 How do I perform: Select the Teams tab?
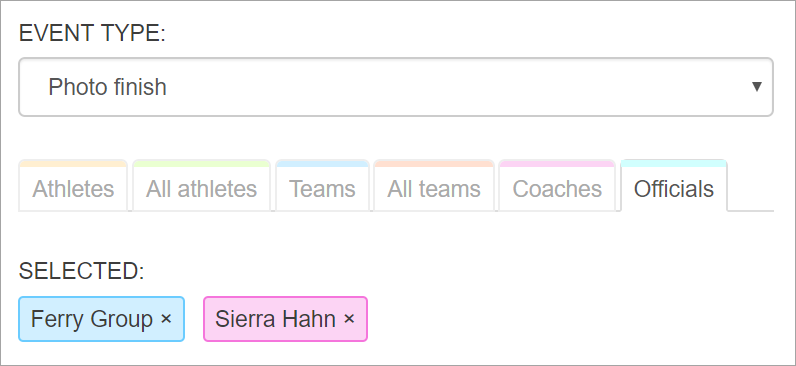(322, 186)
